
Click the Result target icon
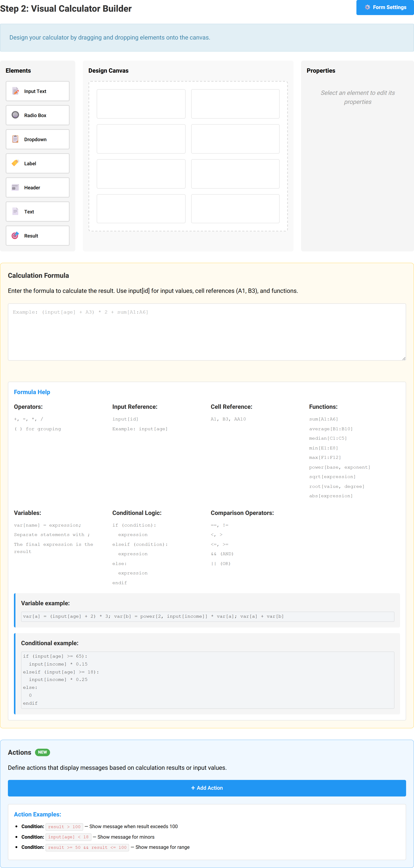pos(15,235)
